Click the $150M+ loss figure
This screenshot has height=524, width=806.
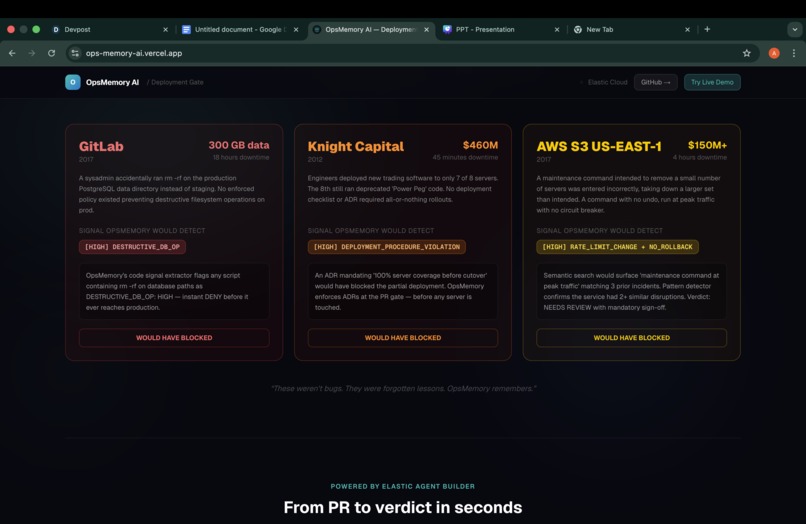coord(707,145)
